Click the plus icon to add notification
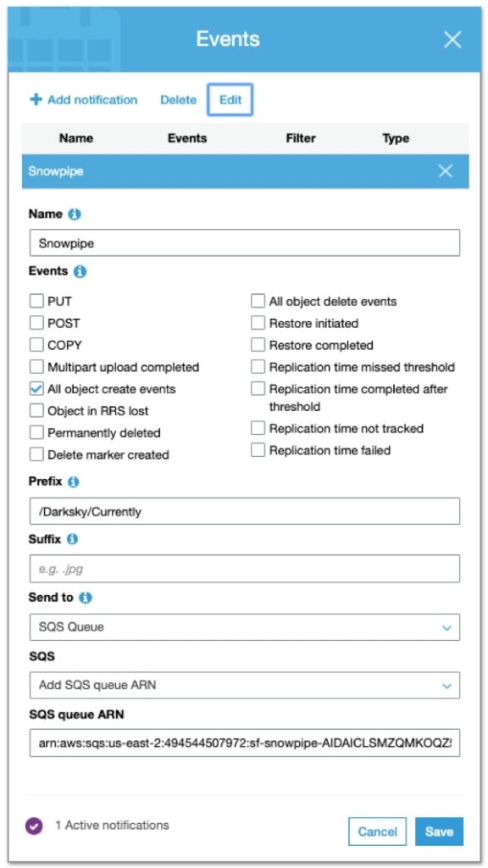Viewport: 488px width, 868px height. (35, 99)
